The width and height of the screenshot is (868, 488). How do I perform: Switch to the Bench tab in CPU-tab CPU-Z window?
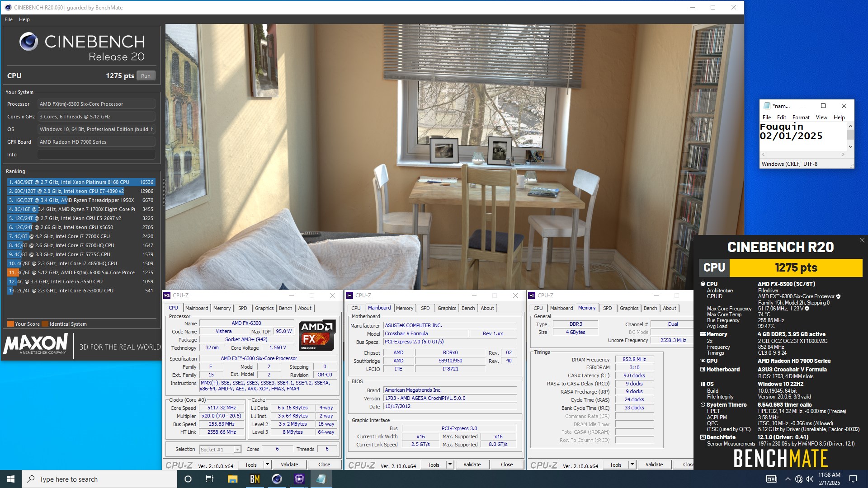[x=285, y=308]
